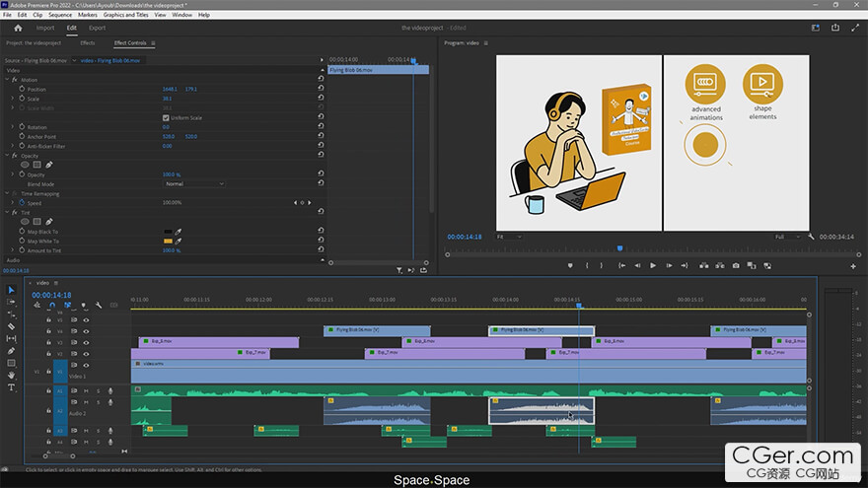Switch to the Effects tab
Viewport: 868px width, 488px height.
point(88,42)
